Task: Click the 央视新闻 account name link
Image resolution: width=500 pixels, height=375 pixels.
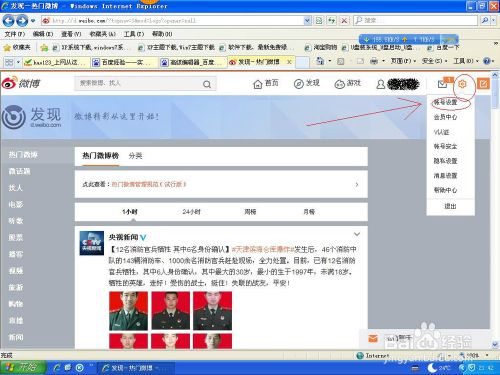Action: 123,237
